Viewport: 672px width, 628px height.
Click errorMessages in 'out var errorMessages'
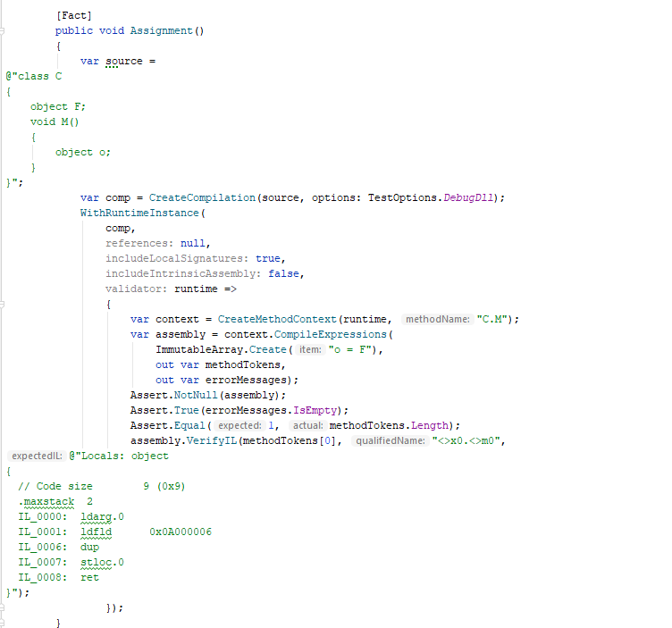[x=246, y=381]
